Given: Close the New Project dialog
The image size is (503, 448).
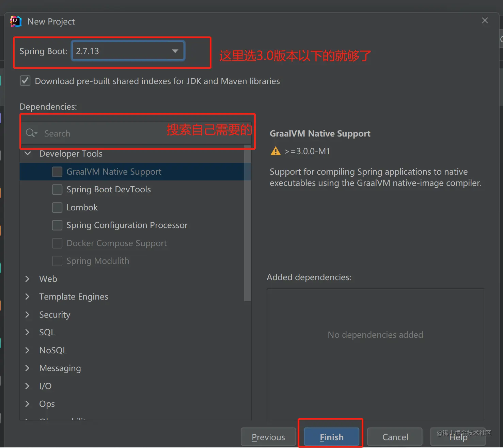Looking at the screenshot, I should click(485, 21).
